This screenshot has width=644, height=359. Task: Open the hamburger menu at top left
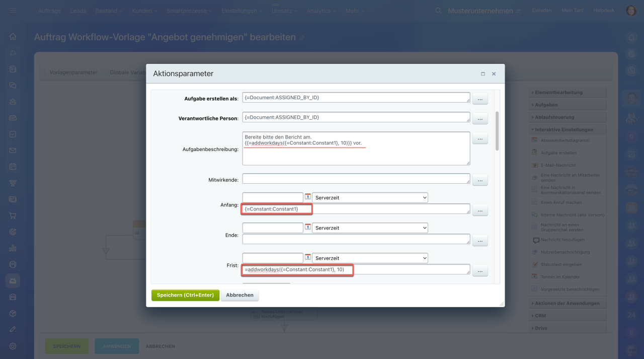tap(13, 11)
